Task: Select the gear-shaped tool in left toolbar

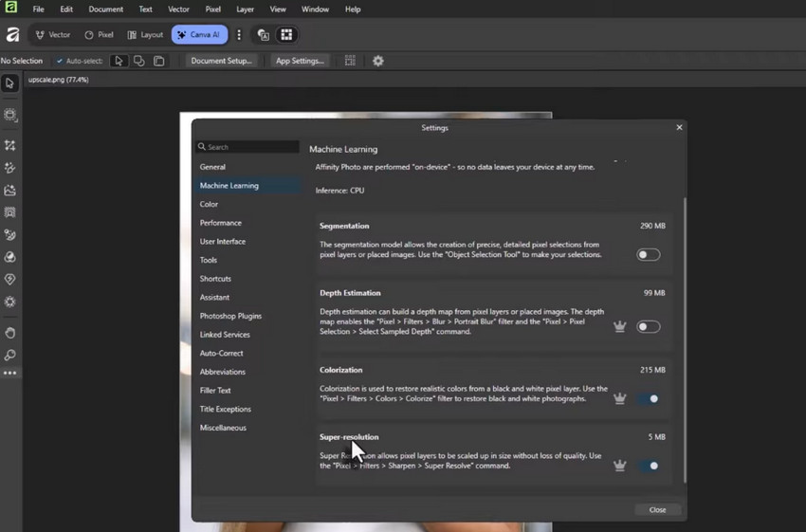Action: click(9, 302)
